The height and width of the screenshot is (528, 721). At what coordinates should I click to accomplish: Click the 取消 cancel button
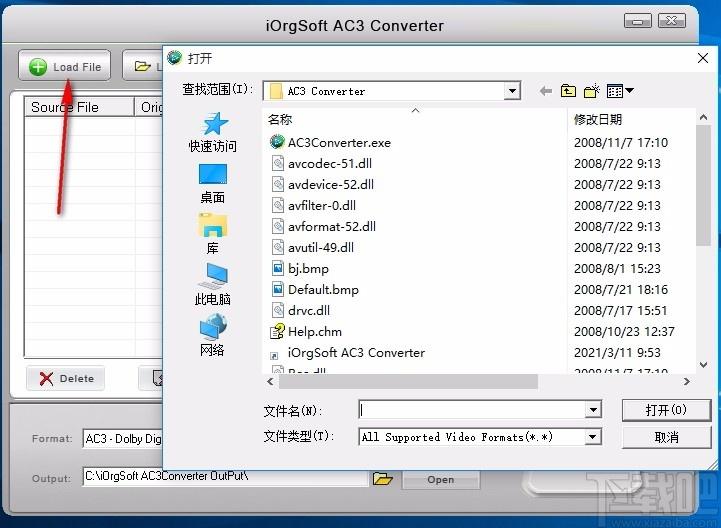pyautogui.click(x=666, y=437)
